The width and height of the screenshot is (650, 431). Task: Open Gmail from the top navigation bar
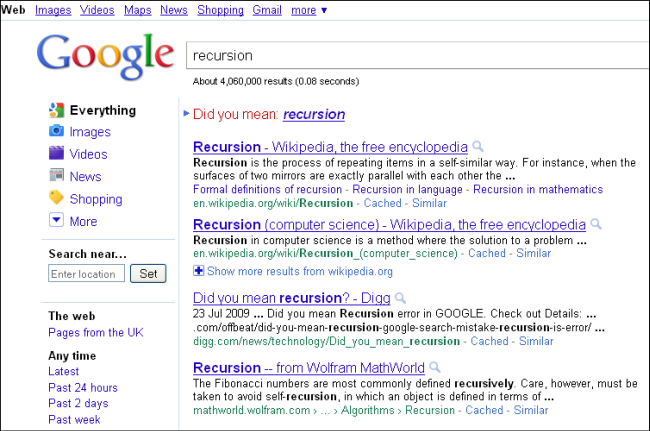tap(266, 10)
